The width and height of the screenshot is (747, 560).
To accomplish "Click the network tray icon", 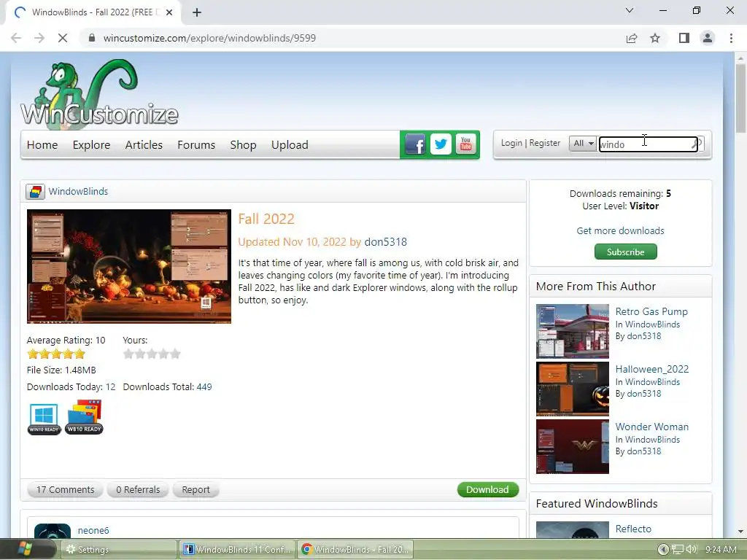I will 677,550.
